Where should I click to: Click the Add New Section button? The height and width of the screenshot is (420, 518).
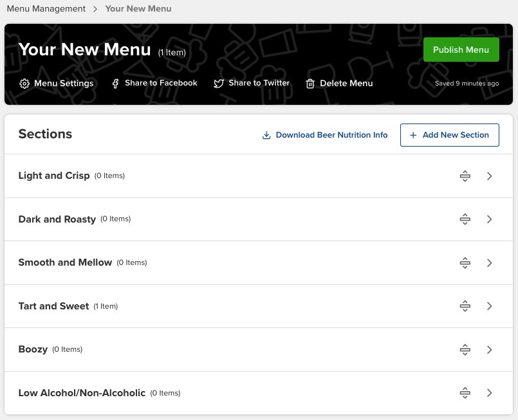point(449,135)
